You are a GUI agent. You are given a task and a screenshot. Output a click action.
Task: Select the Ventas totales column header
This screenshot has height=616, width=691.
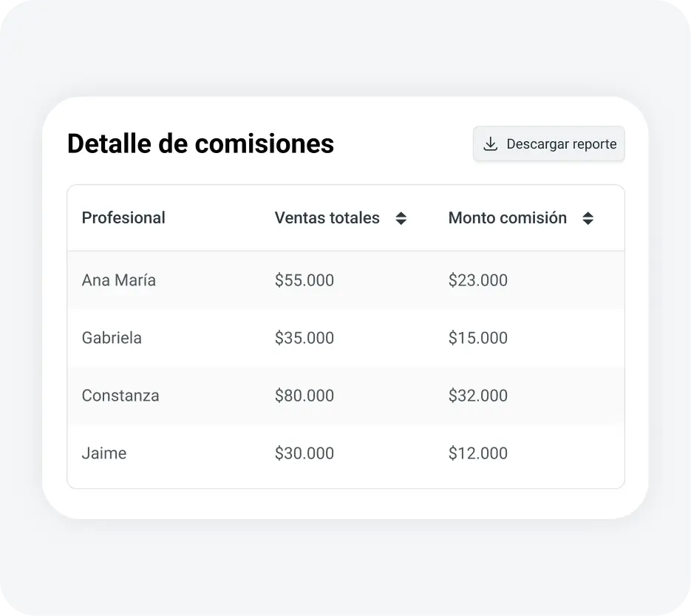[x=327, y=217]
